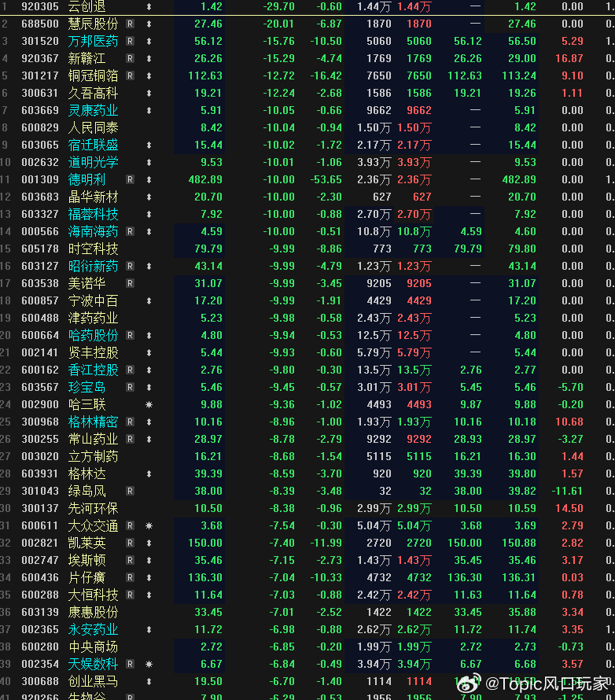Click the -53.65 change value for 德明利
615x700 pixels.
pos(326,180)
